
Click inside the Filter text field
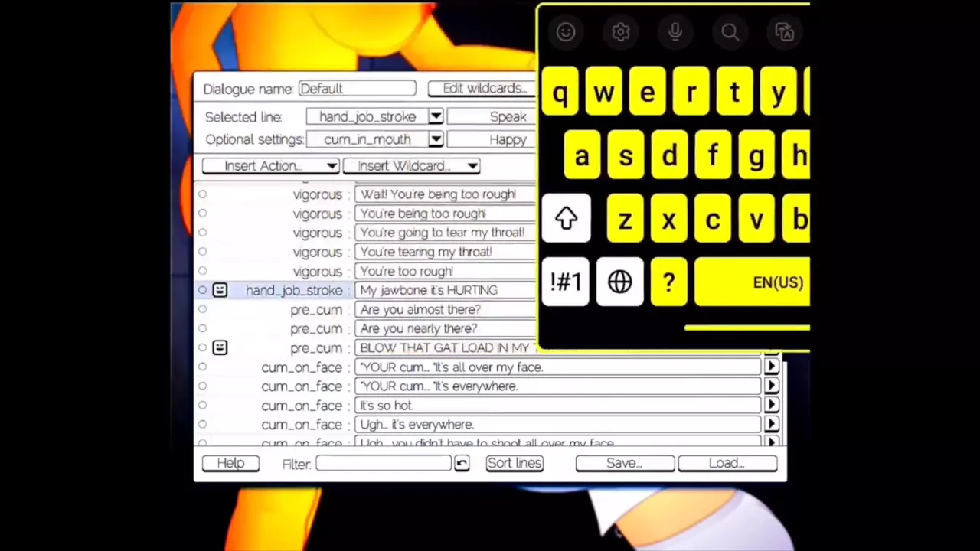point(383,463)
